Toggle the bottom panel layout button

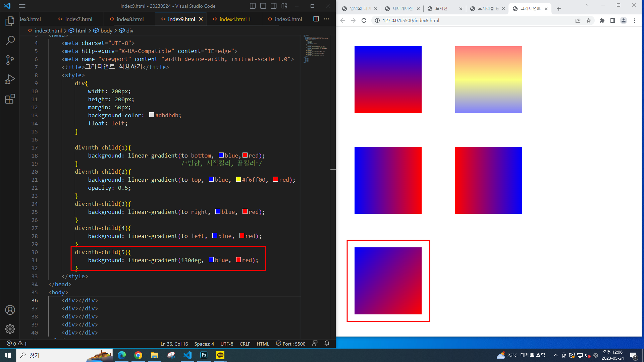[263, 6]
